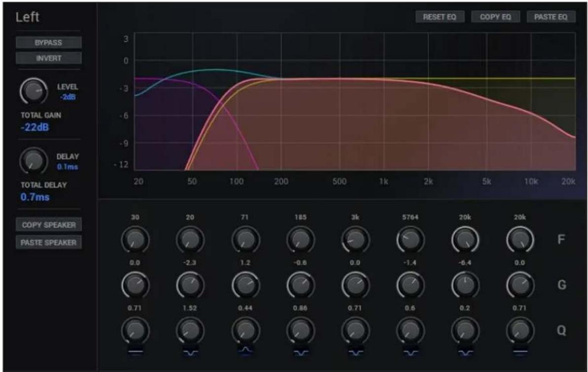Change filter type icon under the 0.2 Q knob
588x372 pixels.
pyautogui.click(x=465, y=352)
